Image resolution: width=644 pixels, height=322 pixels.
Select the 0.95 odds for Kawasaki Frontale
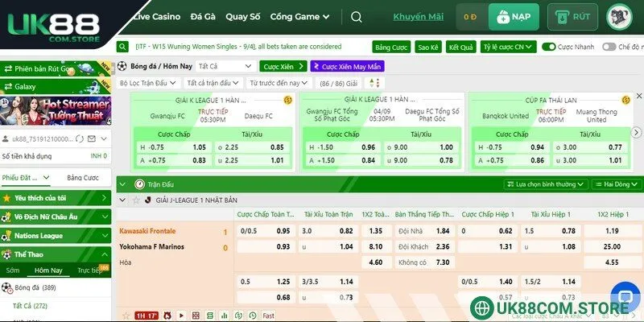(283, 231)
